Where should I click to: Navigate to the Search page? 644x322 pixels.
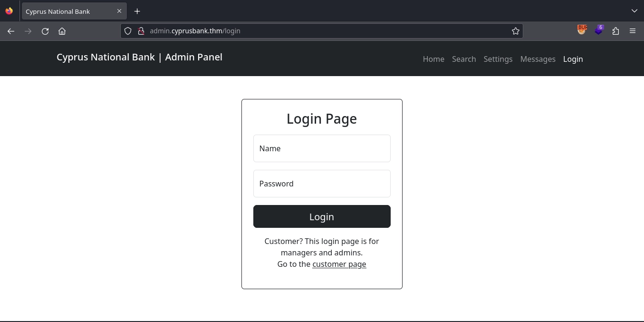pyautogui.click(x=463, y=59)
